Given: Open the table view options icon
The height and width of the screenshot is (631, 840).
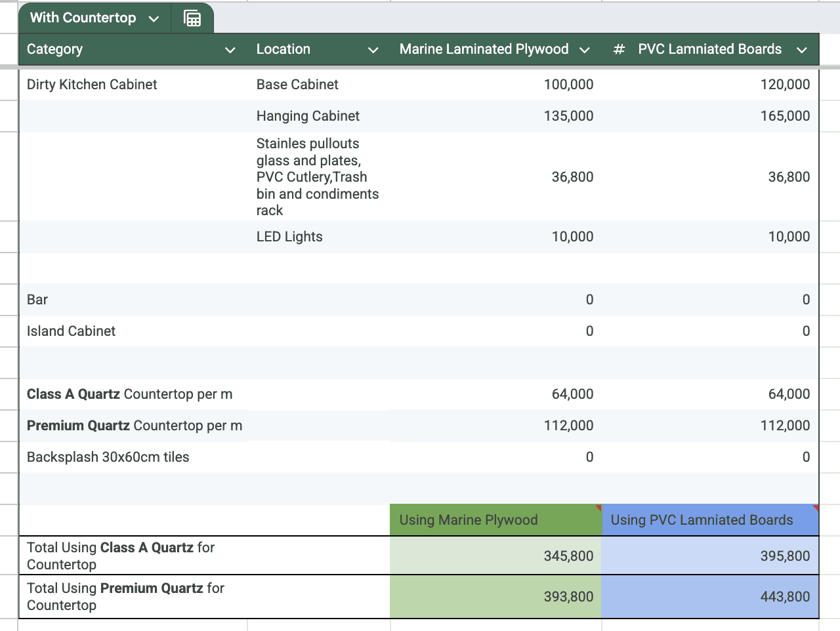Looking at the screenshot, I should pyautogui.click(x=192, y=18).
